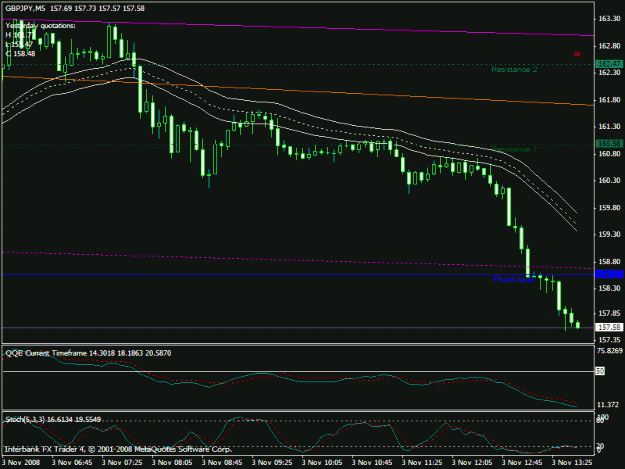The width and height of the screenshot is (625, 469).
Task: Click the '3 Nov 08:05' time axis label
Action: pyautogui.click(x=172, y=463)
